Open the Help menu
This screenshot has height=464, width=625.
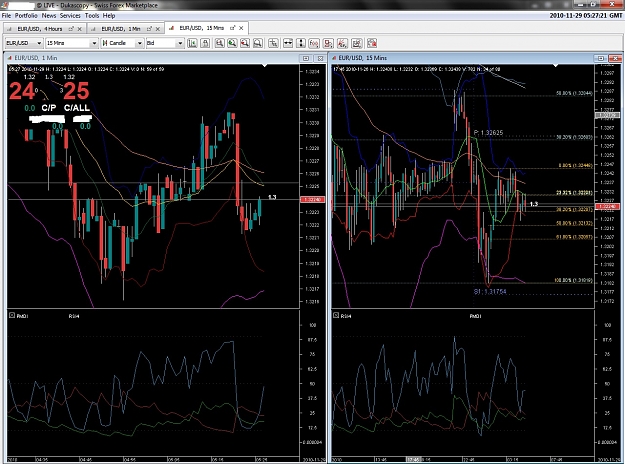click(109, 16)
